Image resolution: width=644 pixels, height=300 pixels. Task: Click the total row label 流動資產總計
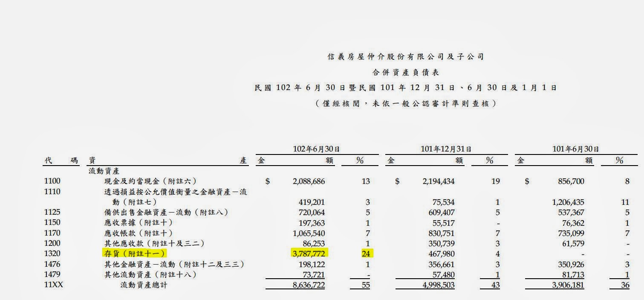(144, 285)
